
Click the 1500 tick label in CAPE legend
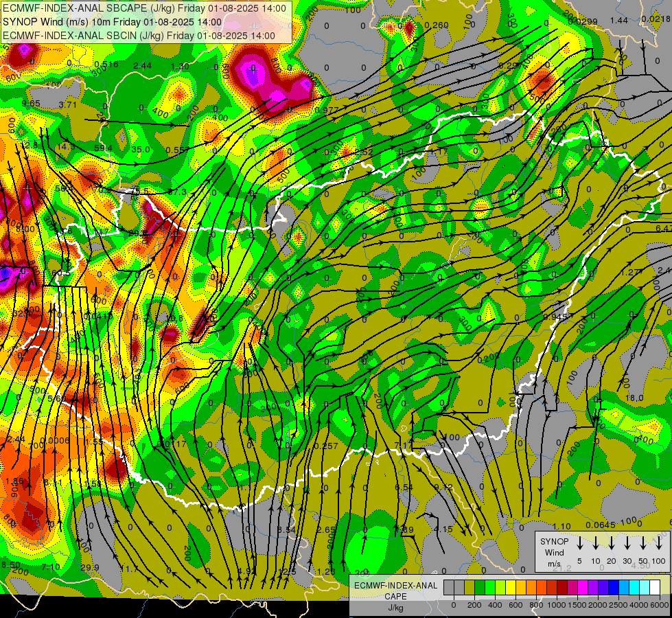[577, 605]
